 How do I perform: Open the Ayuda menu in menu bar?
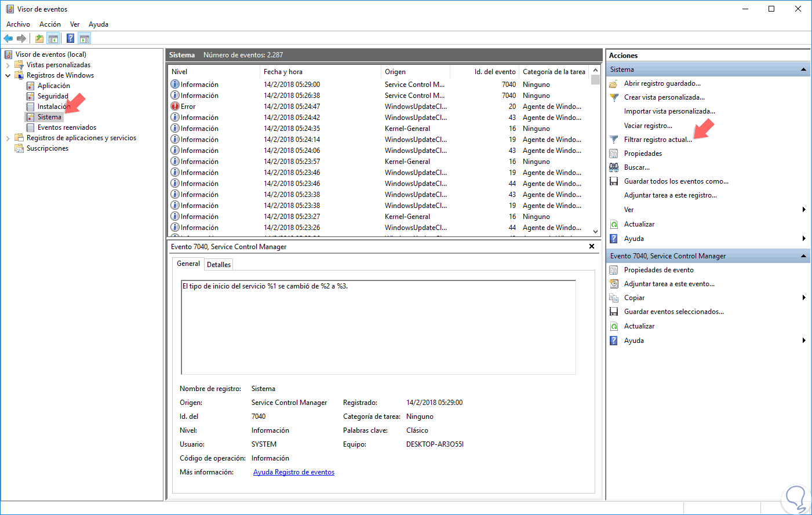point(99,24)
